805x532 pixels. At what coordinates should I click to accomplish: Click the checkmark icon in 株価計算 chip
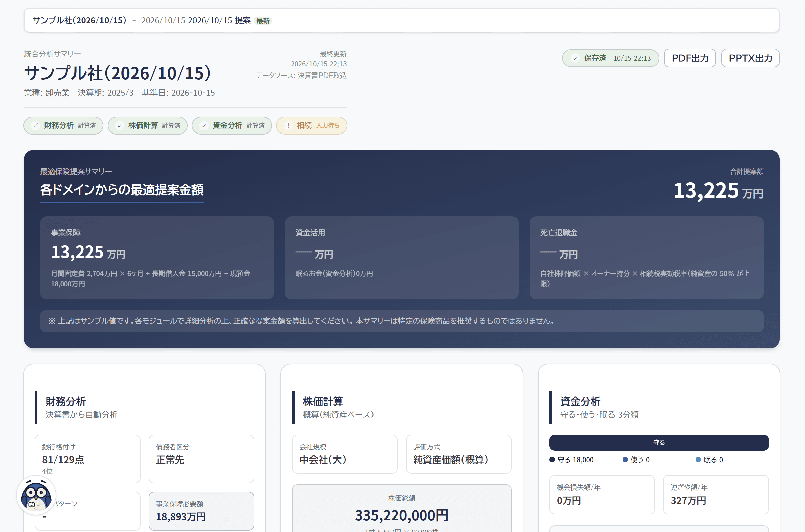pyautogui.click(x=119, y=125)
